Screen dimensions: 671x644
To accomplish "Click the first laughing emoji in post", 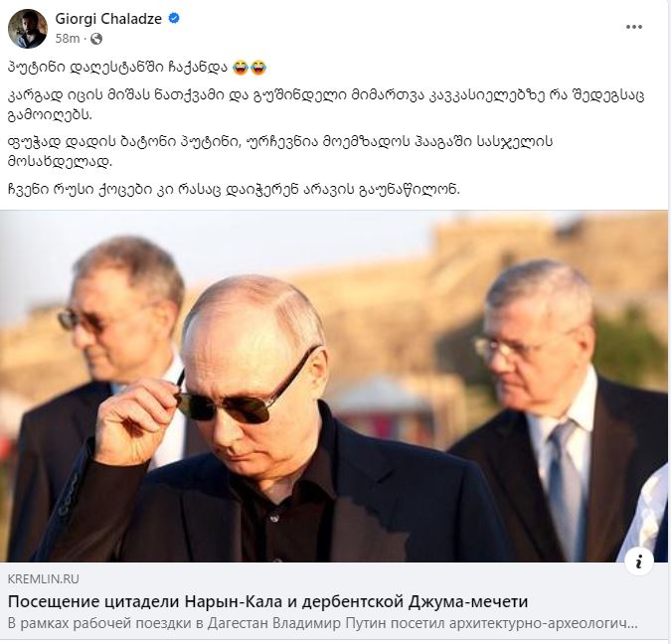I will click(241, 68).
